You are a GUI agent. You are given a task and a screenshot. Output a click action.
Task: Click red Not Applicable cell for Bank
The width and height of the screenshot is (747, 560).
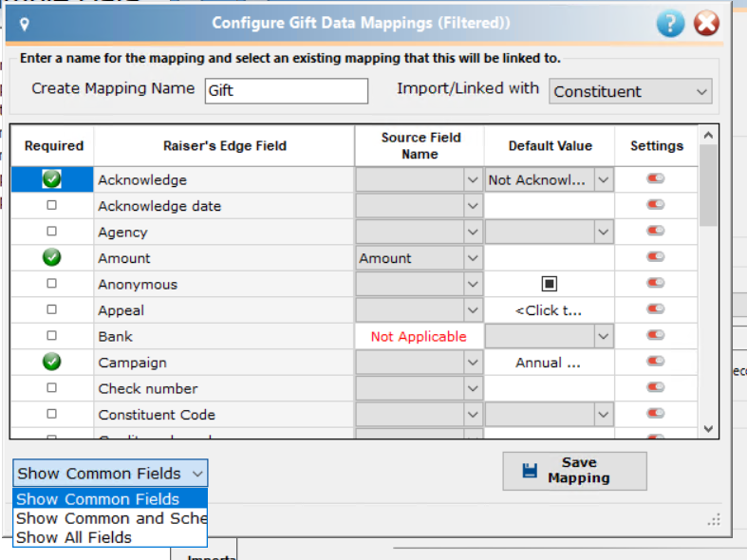tap(419, 336)
